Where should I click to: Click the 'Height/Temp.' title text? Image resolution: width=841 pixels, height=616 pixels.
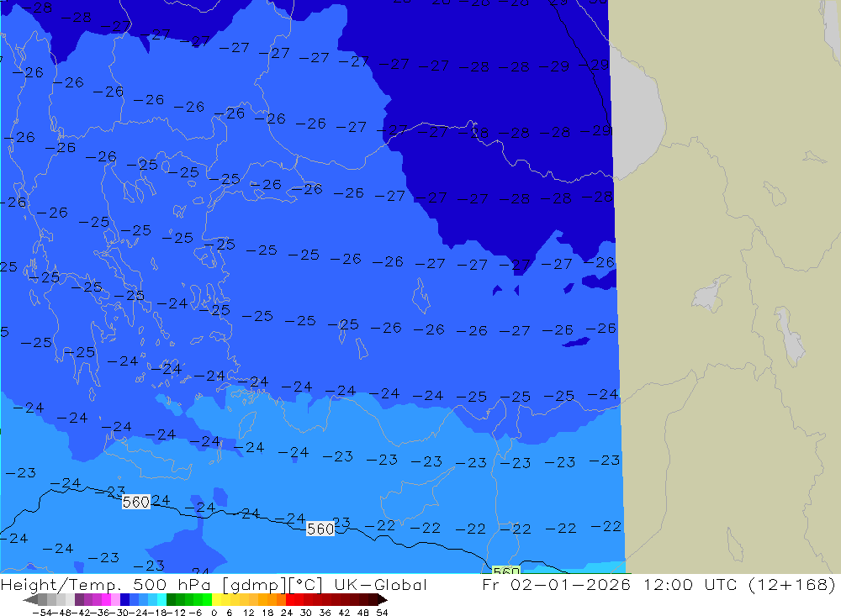(x=62, y=584)
